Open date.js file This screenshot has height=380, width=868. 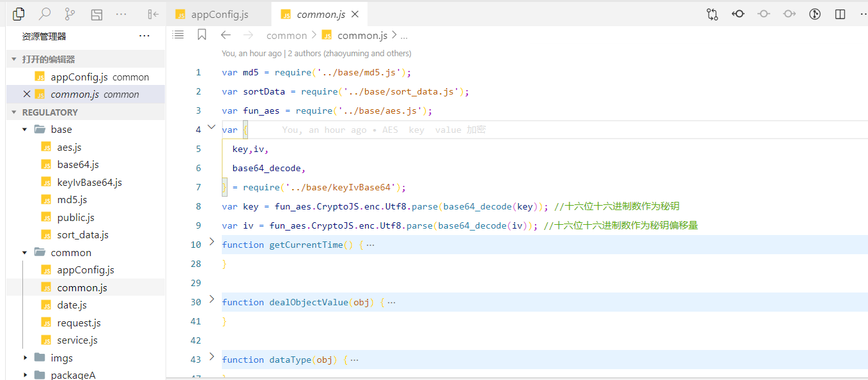coord(72,305)
